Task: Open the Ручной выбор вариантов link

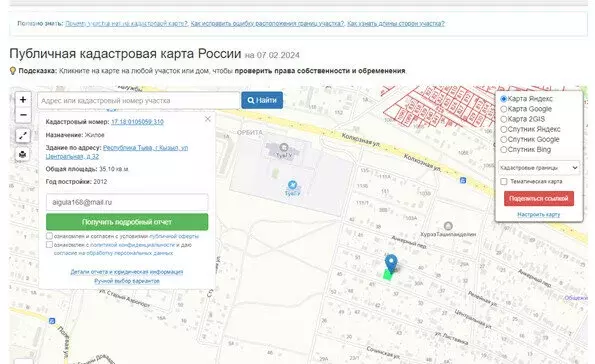Action: [x=127, y=281]
